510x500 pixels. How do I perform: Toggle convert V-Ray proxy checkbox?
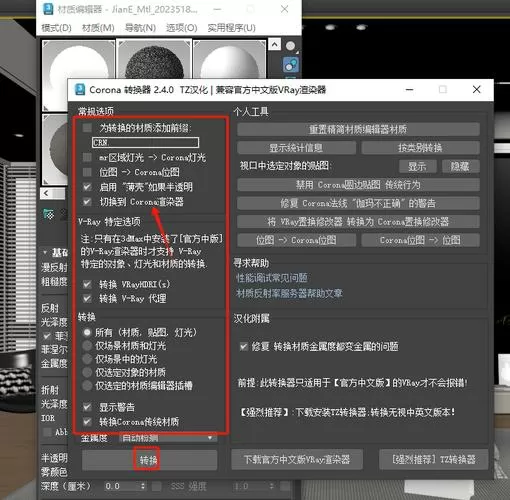pos(87,298)
